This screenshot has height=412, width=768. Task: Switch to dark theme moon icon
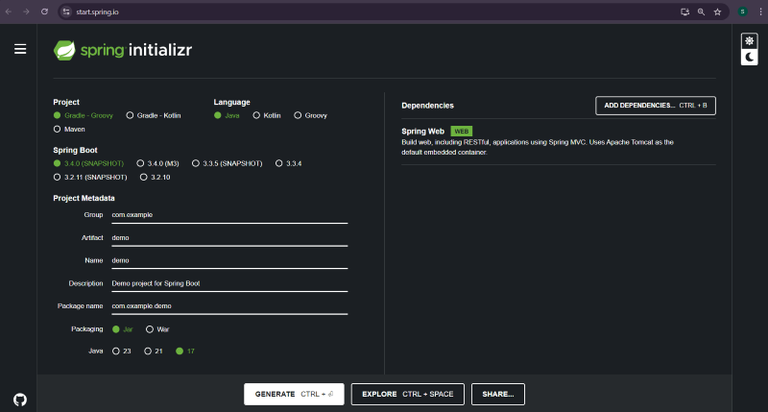click(749, 58)
